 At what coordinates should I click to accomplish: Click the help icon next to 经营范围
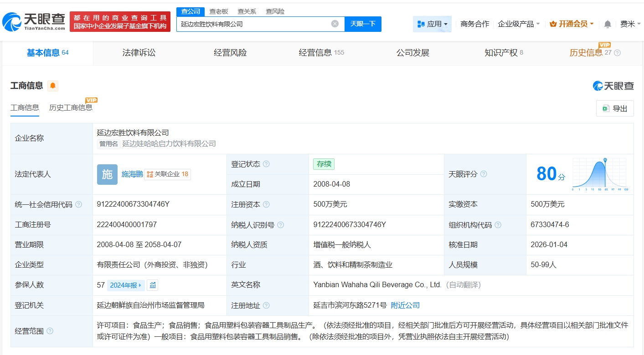click(50, 331)
